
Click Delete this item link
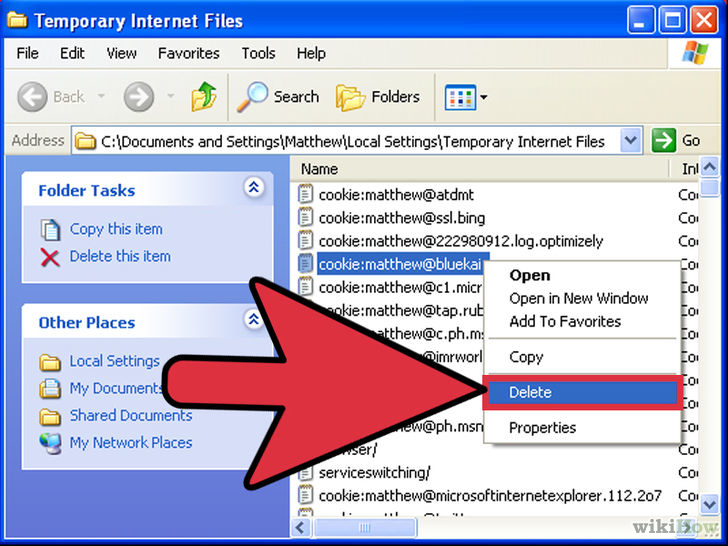tap(120, 256)
